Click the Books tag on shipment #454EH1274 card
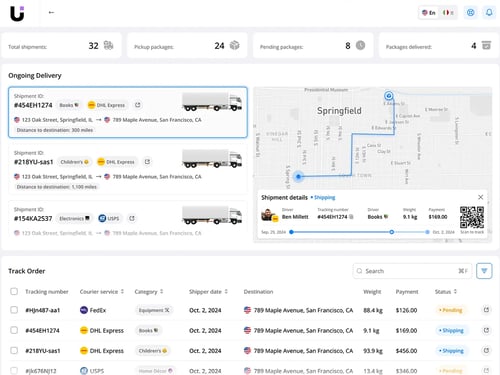The height and width of the screenshot is (375, 500). point(69,105)
